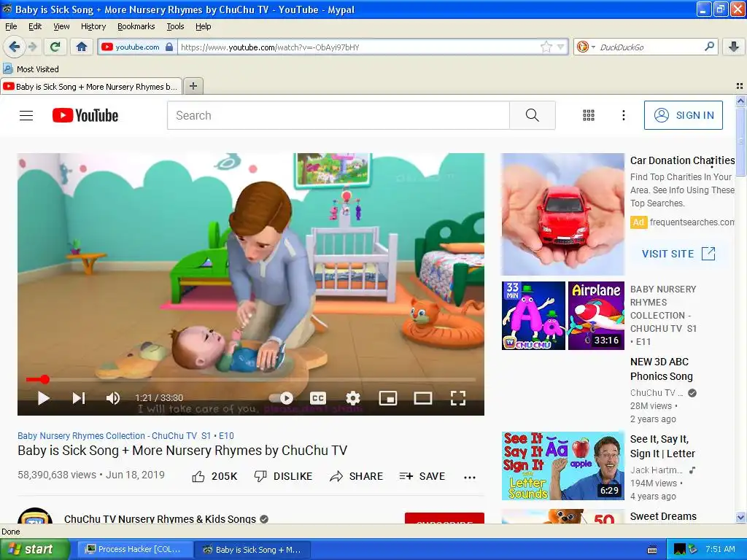747x560 pixels.
Task: Open the list all tabs button
Action: [740, 86]
